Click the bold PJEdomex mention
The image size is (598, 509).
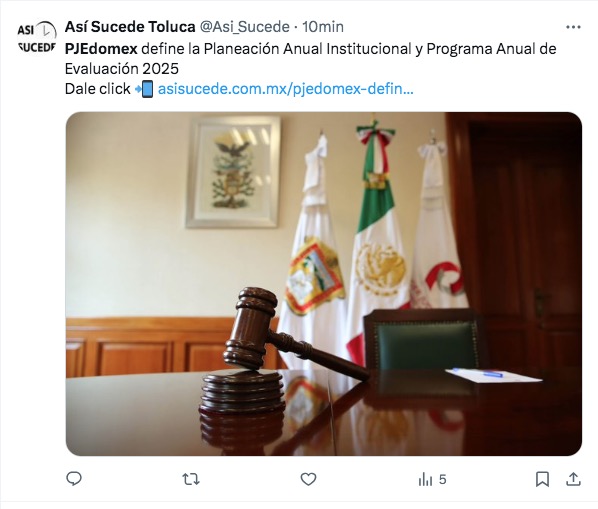(101, 49)
